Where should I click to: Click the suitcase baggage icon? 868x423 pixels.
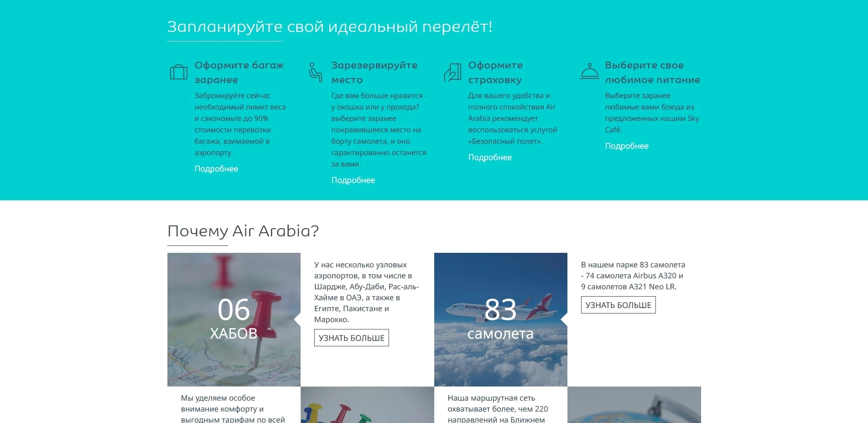click(178, 72)
